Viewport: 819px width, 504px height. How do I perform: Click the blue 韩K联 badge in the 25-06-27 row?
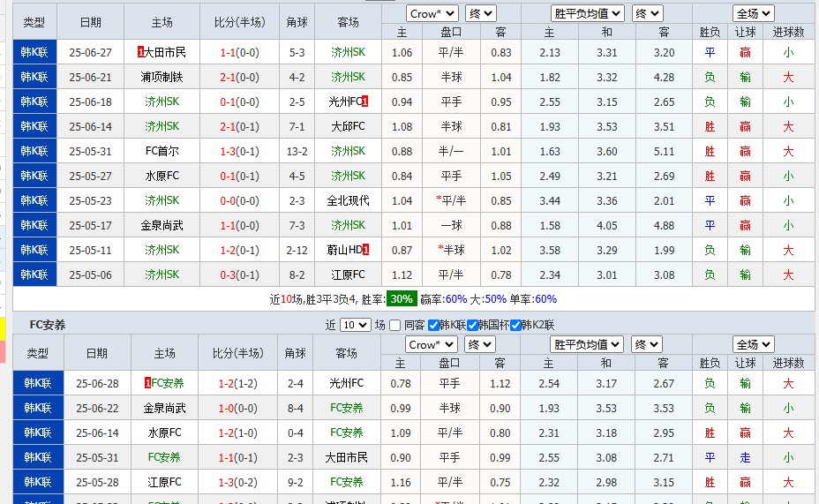click(34, 52)
